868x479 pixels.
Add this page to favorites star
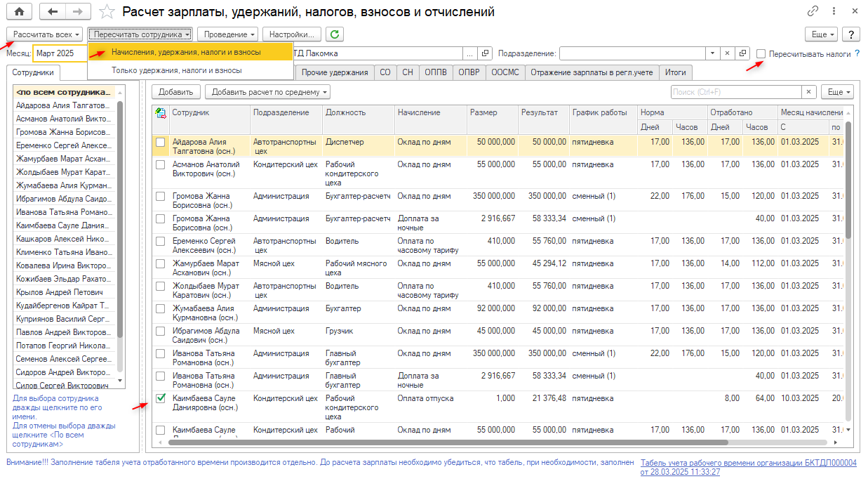(x=107, y=11)
